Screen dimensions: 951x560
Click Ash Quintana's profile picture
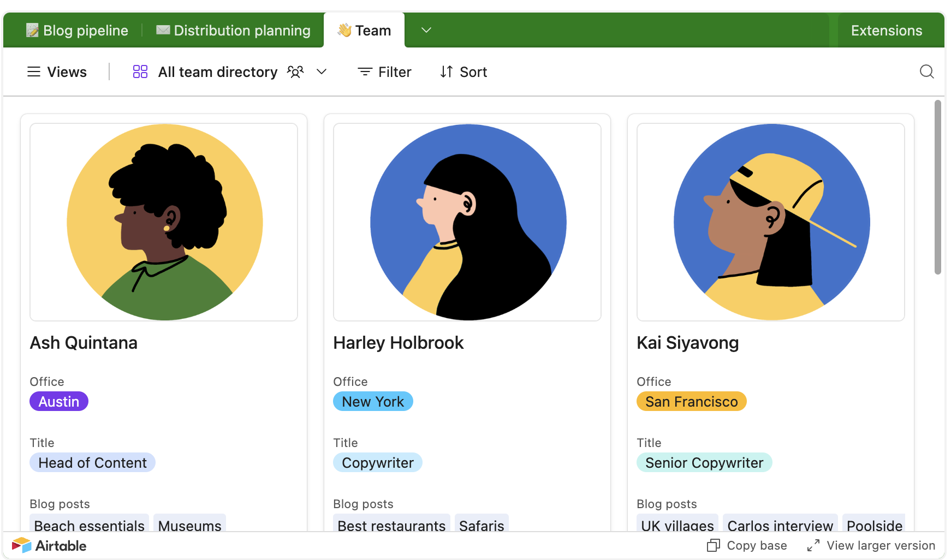(164, 222)
